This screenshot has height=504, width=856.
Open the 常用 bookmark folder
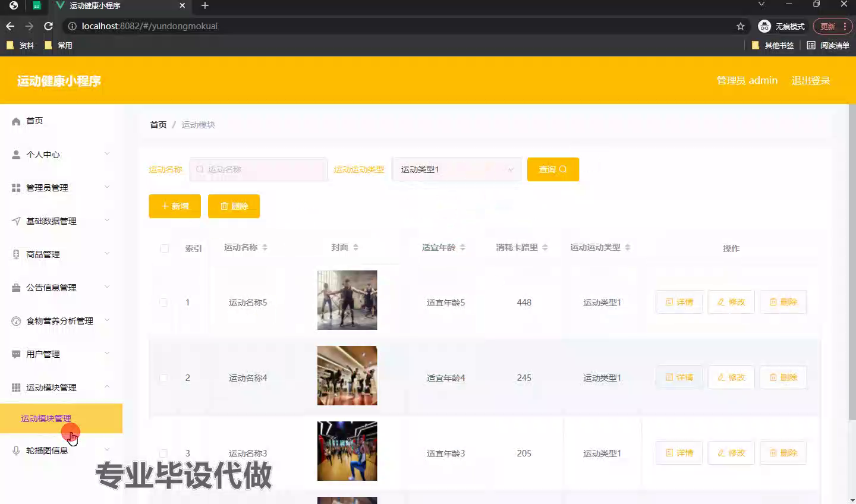(x=58, y=45)
